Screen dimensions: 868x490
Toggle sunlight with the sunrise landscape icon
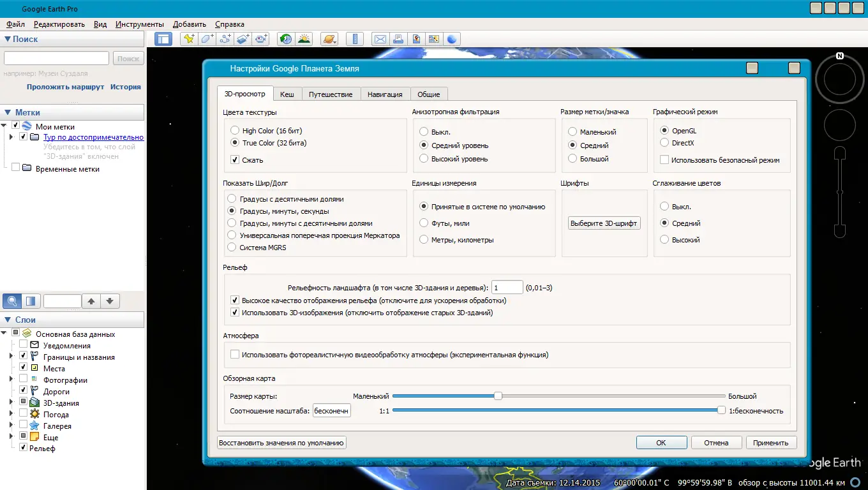[x=304, y=39]
